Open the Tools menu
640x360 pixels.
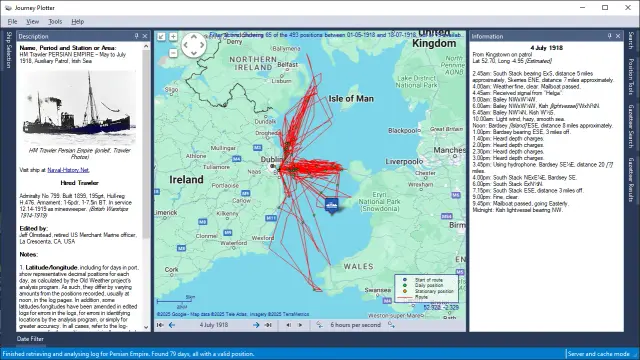click(x=55, y=22)
